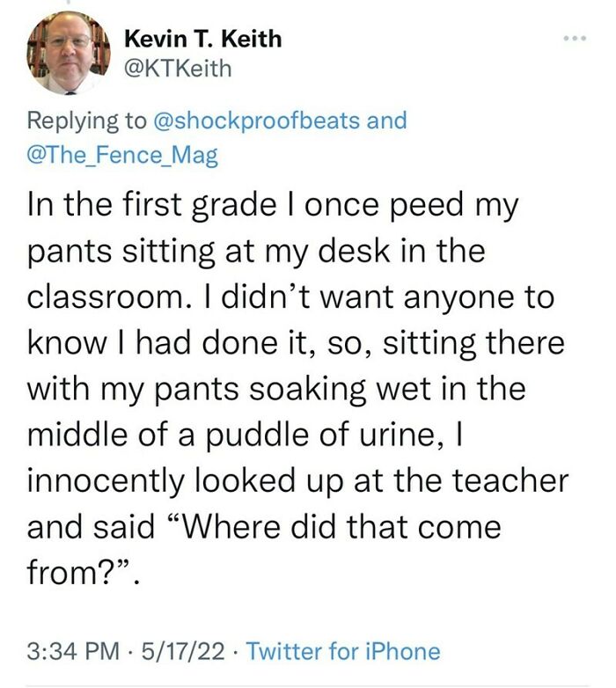Click the divider line below the timestamp
The image size is (616, 688).
308,686
